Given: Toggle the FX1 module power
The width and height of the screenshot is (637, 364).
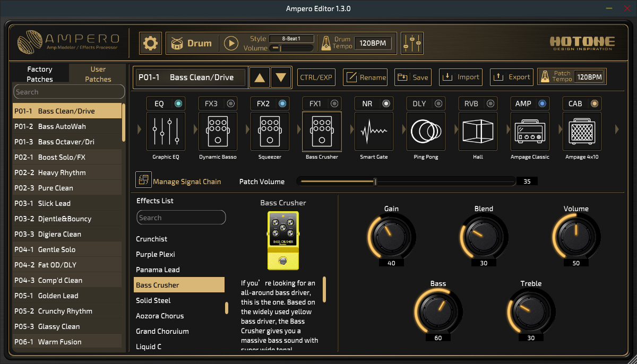Looking at the screenshot, I should pyautogui.click(x=334, y=103).
